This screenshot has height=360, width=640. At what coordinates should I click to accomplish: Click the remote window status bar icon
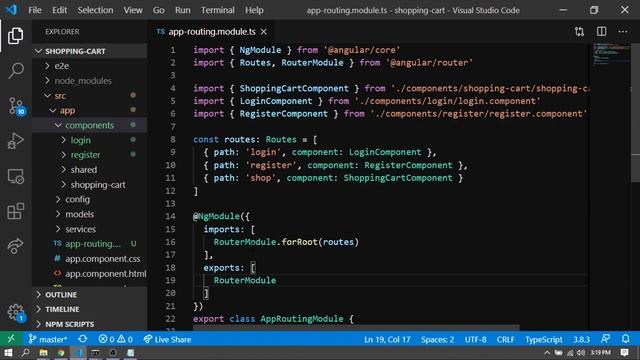point(11,339)
